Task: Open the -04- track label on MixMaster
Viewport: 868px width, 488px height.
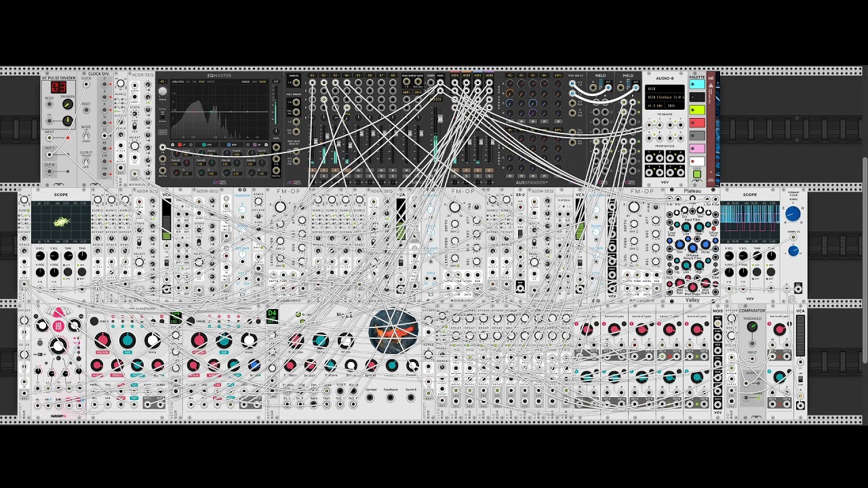Action: click(x=347, y=75)
